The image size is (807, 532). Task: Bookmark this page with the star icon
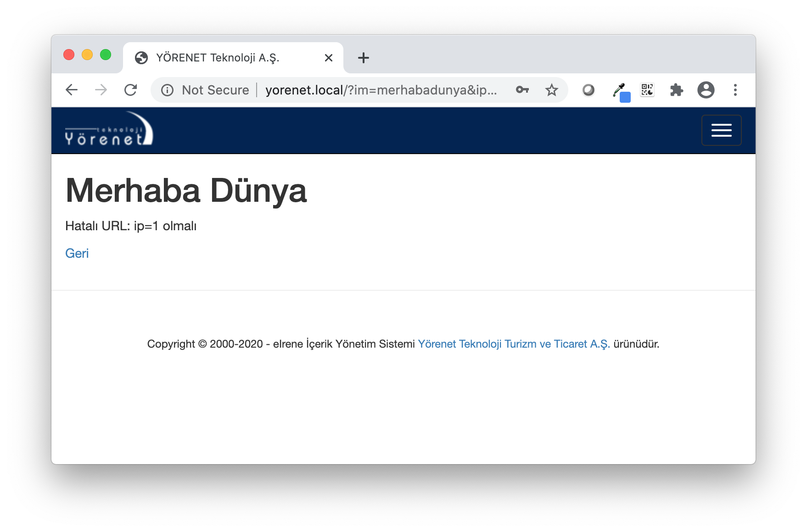click(551, 90)
